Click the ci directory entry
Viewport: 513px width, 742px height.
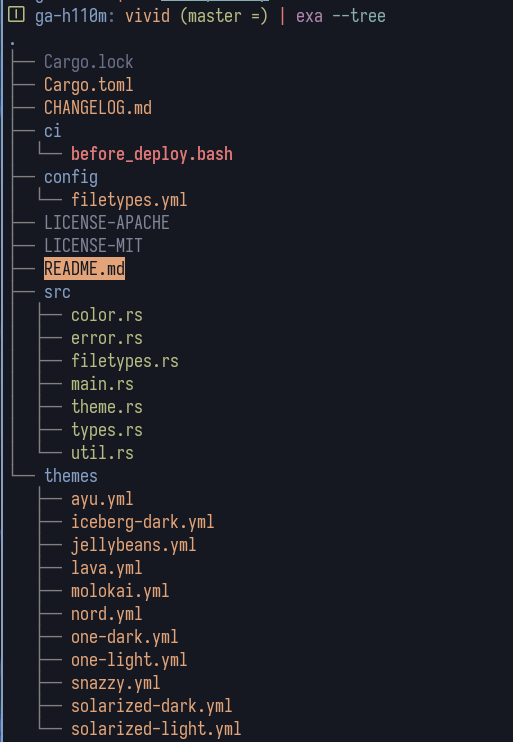53,131
